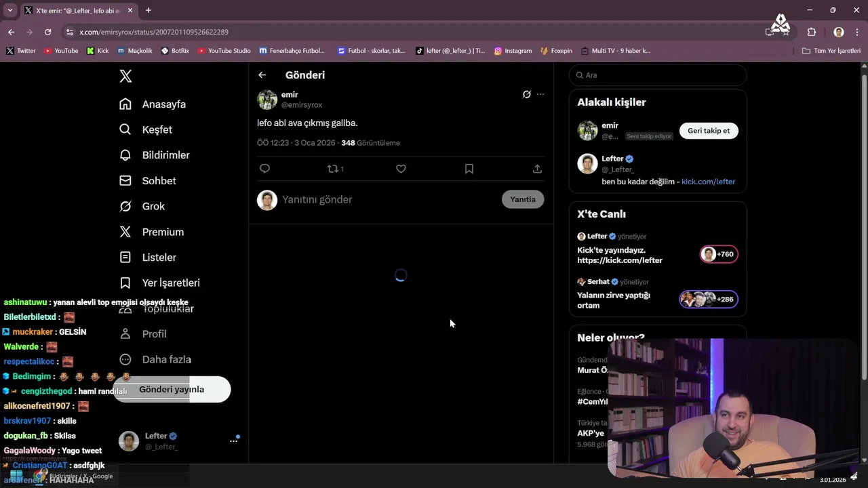
Task: Join Serhat's live space with +286
Action: [x=709, y=299]
